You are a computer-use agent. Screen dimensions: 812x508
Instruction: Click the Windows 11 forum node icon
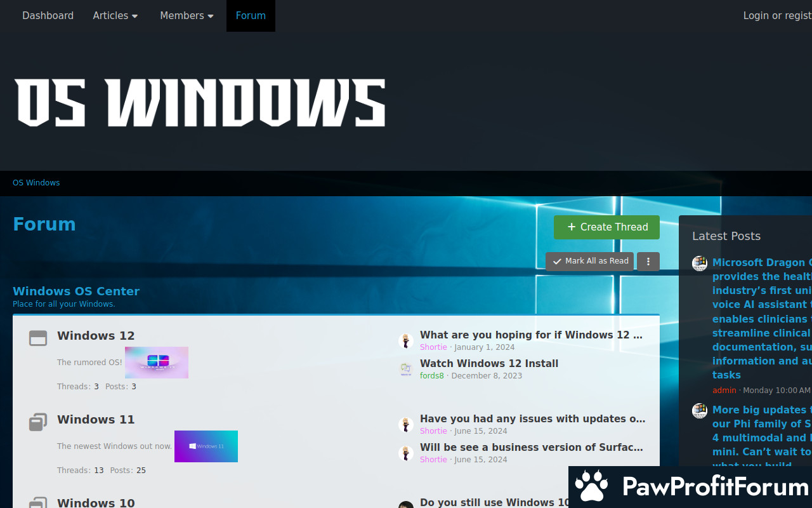point(38,422)
